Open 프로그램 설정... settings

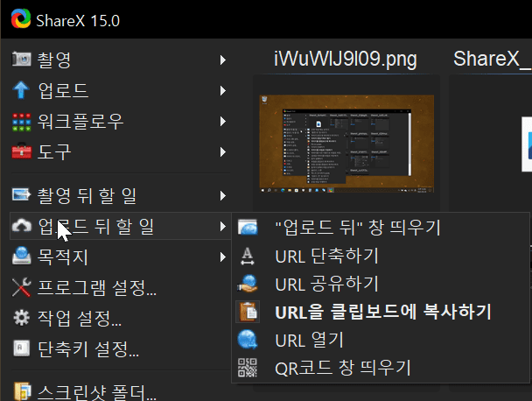120,287
